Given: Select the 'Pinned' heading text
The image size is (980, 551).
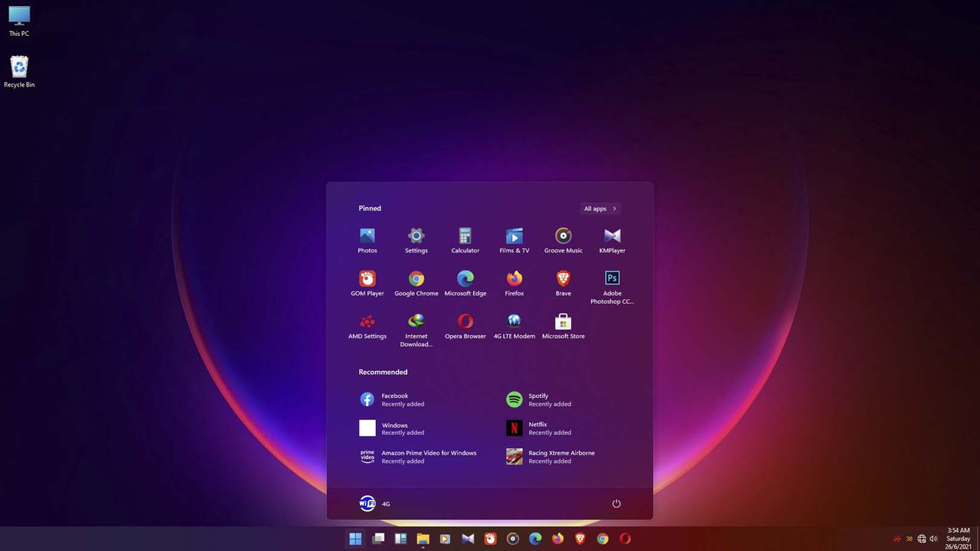Looking at the screenshot, I should [370, 208].
